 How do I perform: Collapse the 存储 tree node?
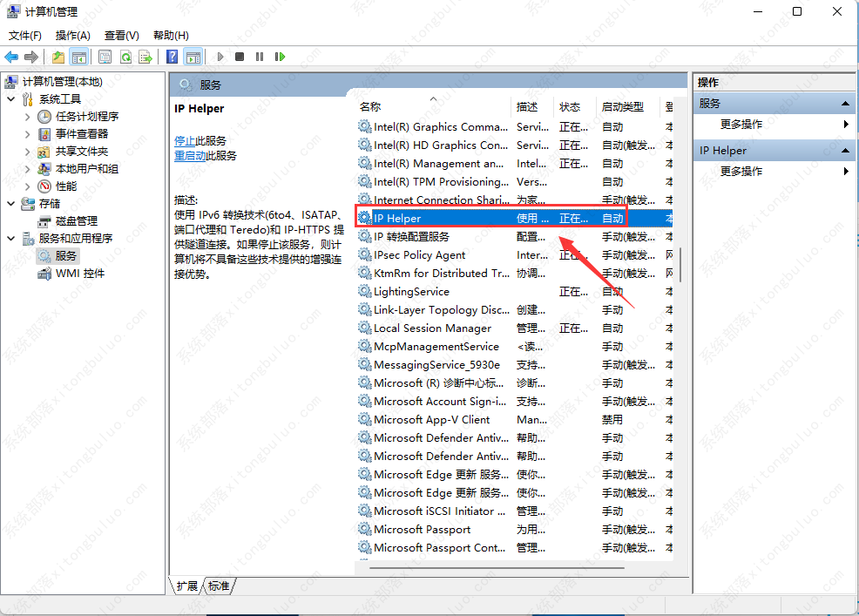coord(11,203)
